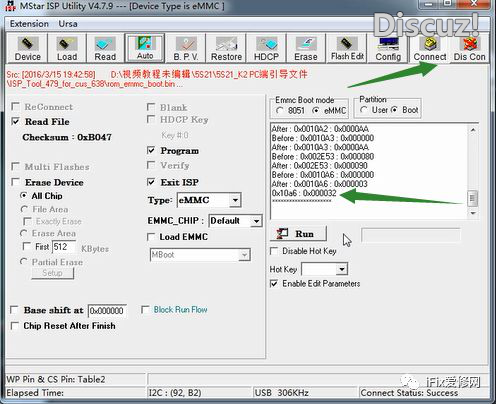Toggle the Program checkbox

[151, 150]
